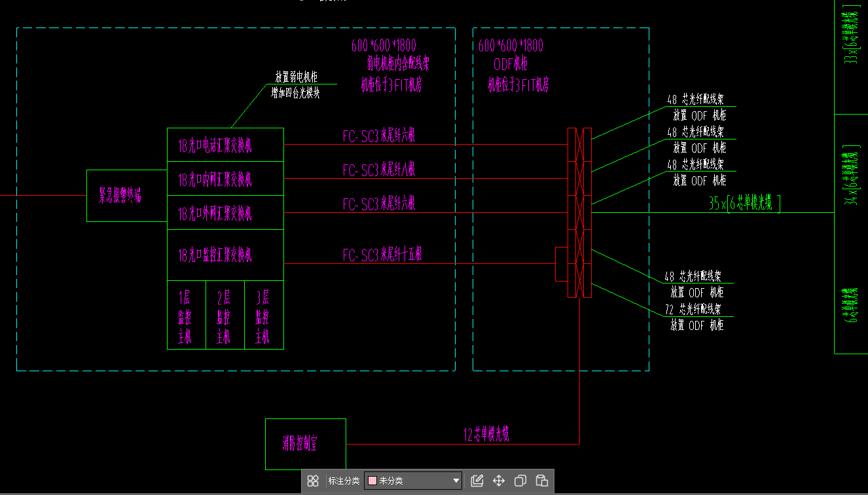Click the ODF机柜 magenta title text

[x=511, y=64]
